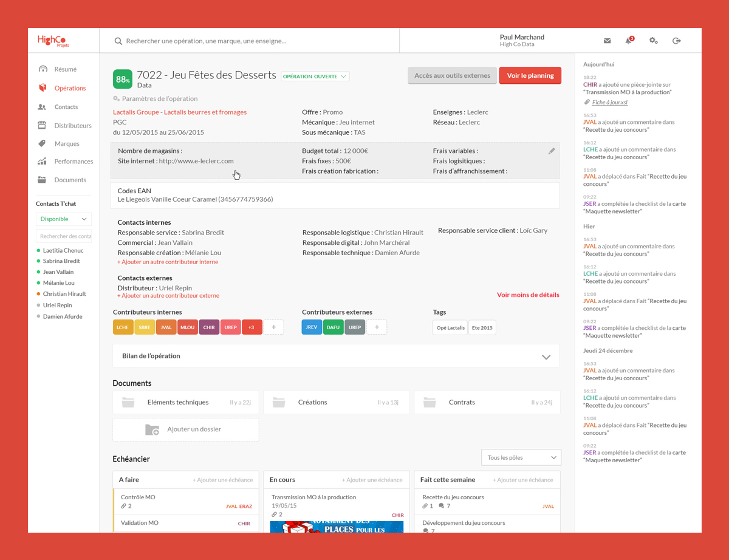Open the http://www.e-leclerc.com site link
729x560 pixels.
[196, 161]
